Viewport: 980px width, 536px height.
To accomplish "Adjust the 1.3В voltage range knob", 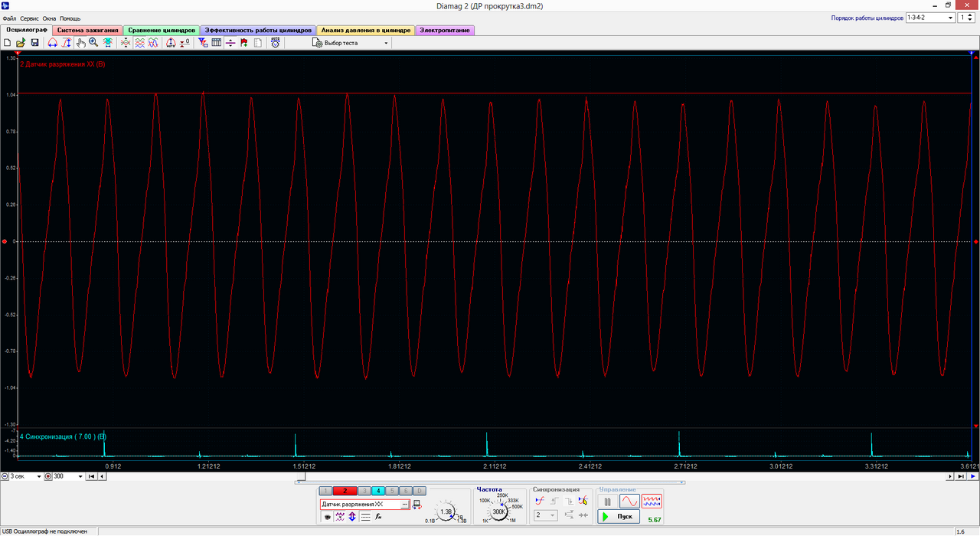I will 446,511.
